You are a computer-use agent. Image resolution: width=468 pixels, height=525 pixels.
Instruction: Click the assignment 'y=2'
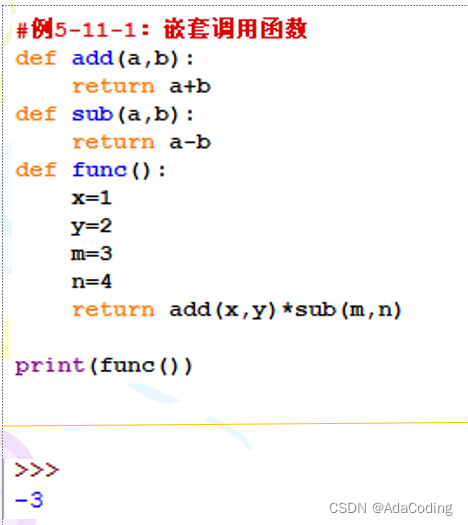[91, 226]
